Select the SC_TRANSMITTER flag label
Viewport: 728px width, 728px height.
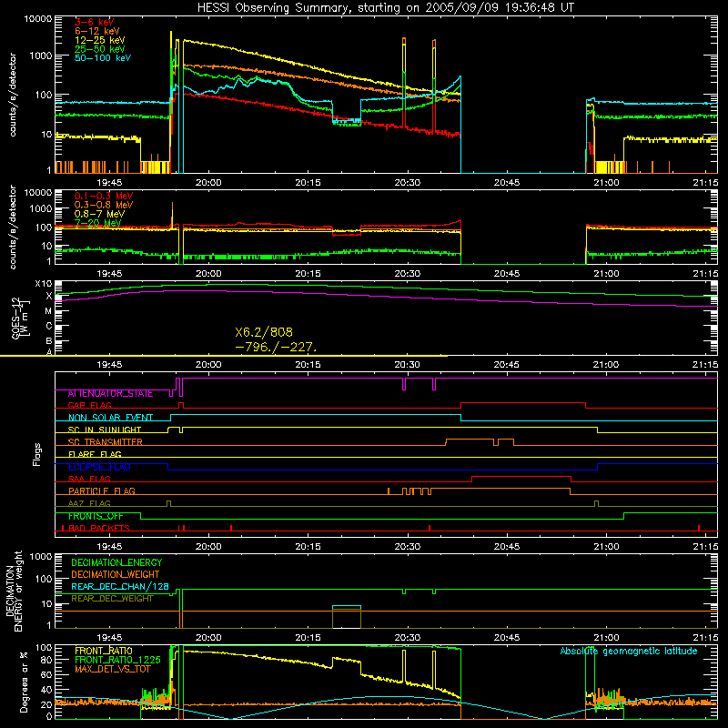pyautogui.click(x=106, y=442)
